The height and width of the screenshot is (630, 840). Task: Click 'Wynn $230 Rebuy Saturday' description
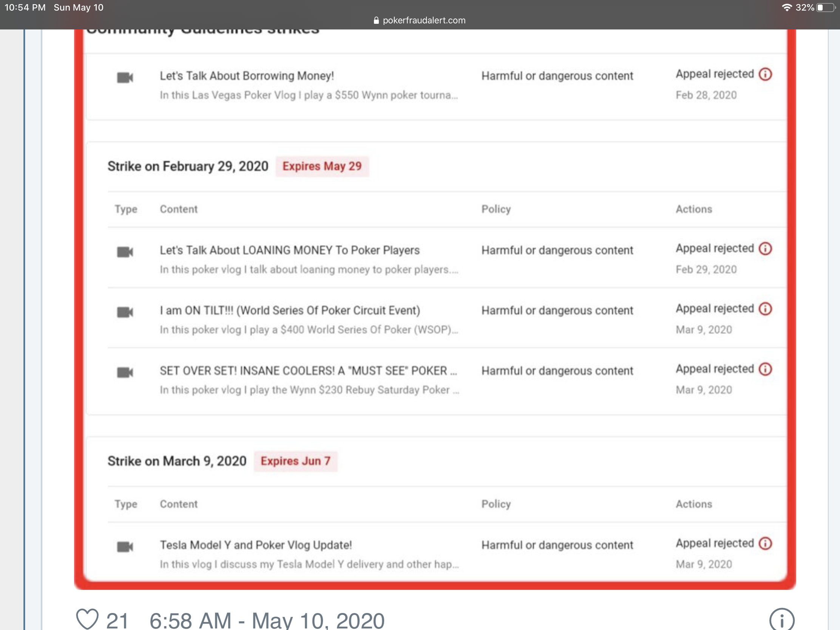pyautogui.click(x=309, y=390)
